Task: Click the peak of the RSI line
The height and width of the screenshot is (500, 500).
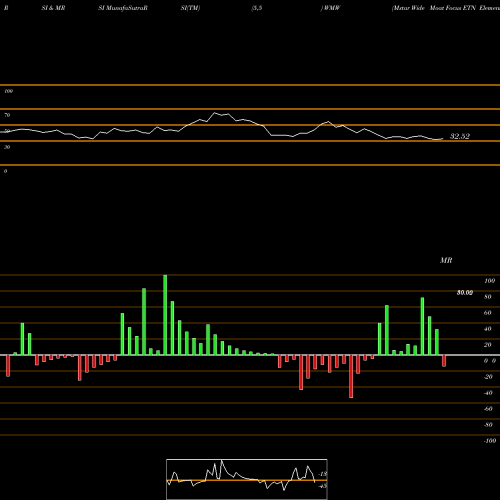Action: pyautogui.click(x=215, y=113)
